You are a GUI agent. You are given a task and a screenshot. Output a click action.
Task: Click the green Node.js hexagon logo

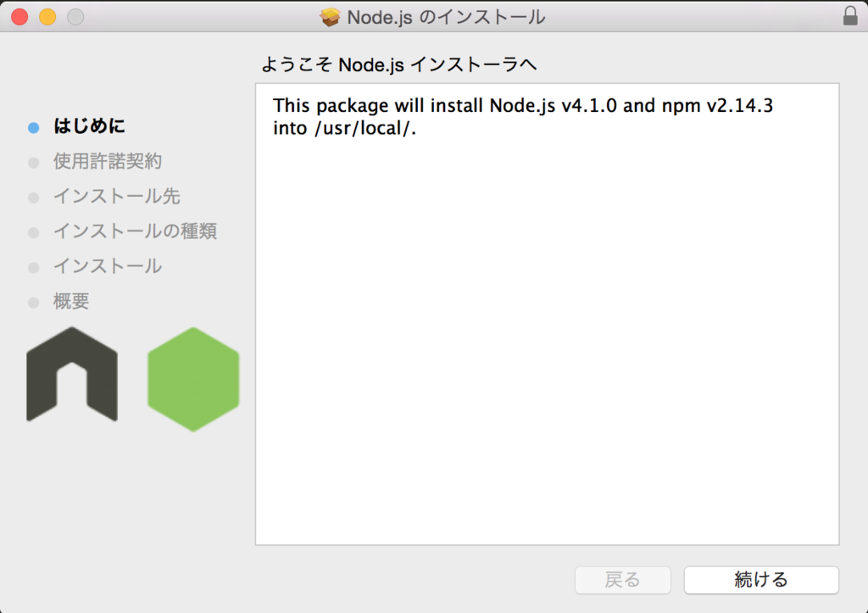[193, 379]
